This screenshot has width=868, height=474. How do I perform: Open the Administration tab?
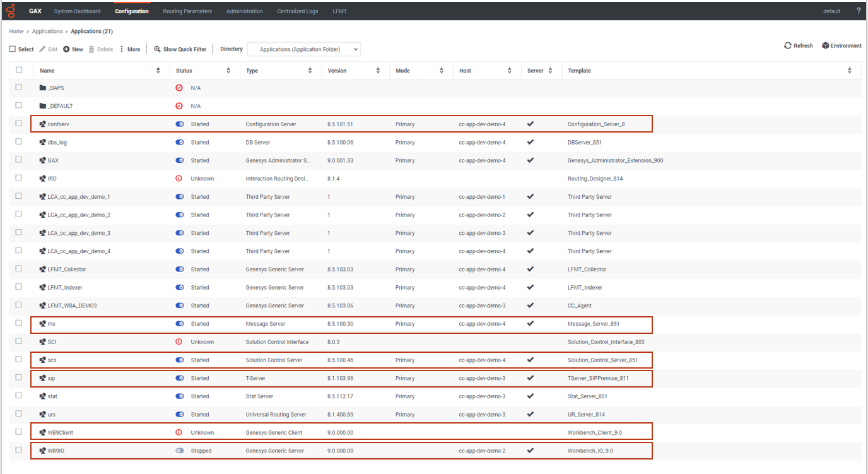tap(245, 11)
